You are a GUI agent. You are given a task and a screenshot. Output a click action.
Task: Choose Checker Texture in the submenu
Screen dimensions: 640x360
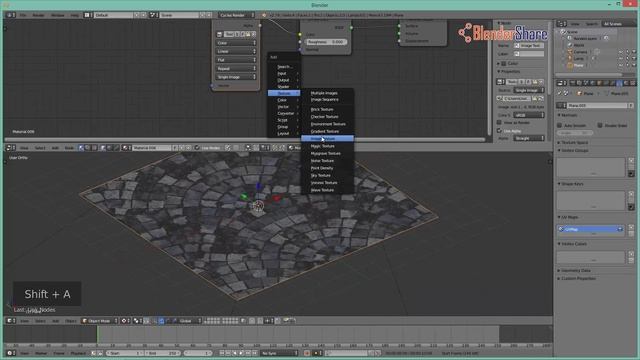tap(327, 117)
